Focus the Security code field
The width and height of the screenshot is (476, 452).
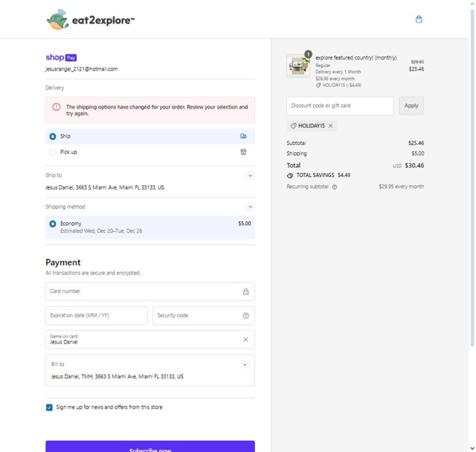[204, 316]
